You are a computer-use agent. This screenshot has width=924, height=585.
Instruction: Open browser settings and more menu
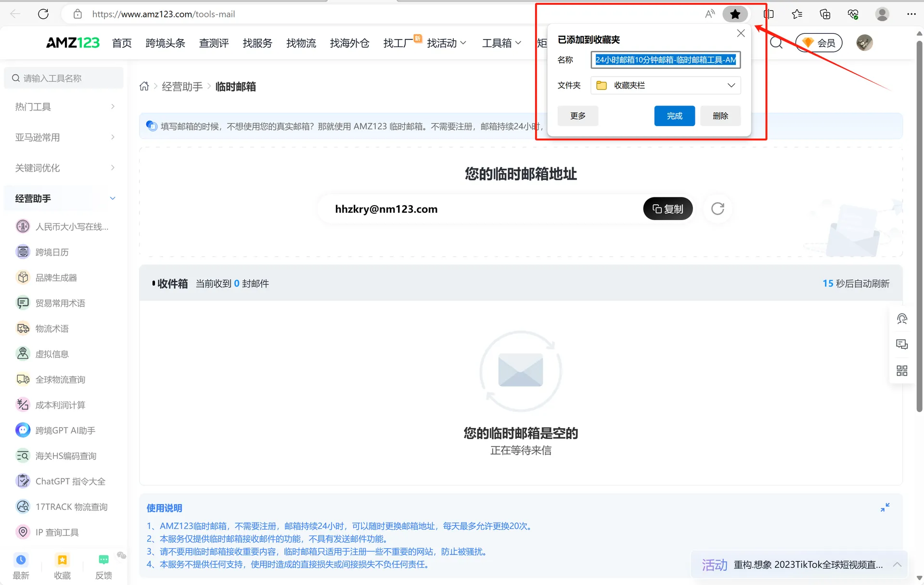pos(911,14)
